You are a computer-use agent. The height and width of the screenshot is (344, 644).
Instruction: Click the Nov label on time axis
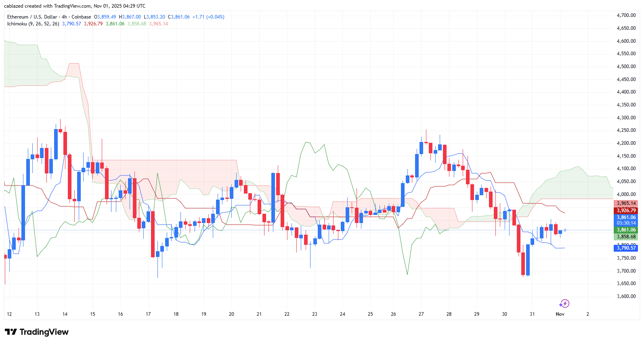coord(560,314)
